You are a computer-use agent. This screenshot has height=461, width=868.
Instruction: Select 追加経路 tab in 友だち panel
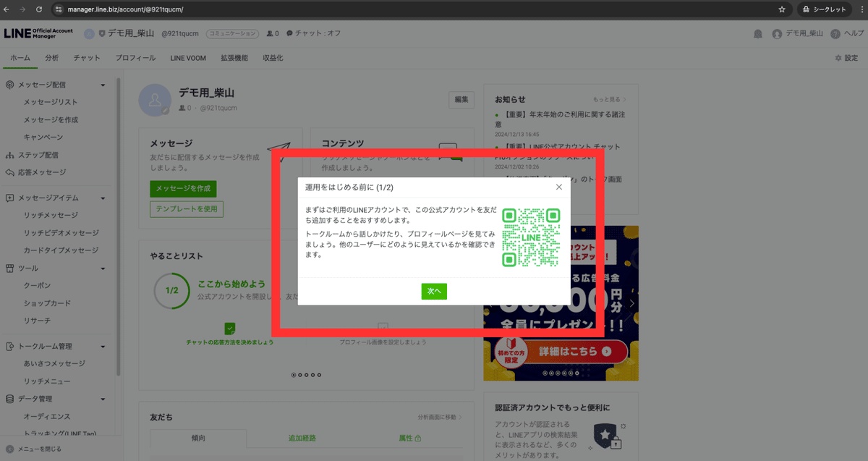coord(302,439)
